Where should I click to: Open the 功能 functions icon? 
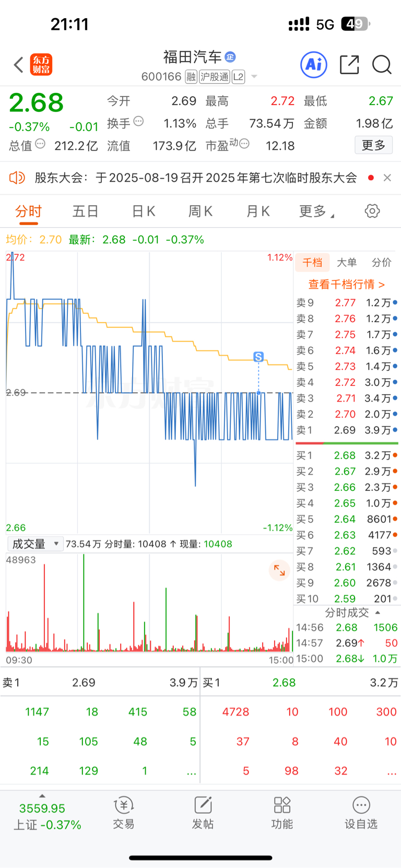pos(282,814)
